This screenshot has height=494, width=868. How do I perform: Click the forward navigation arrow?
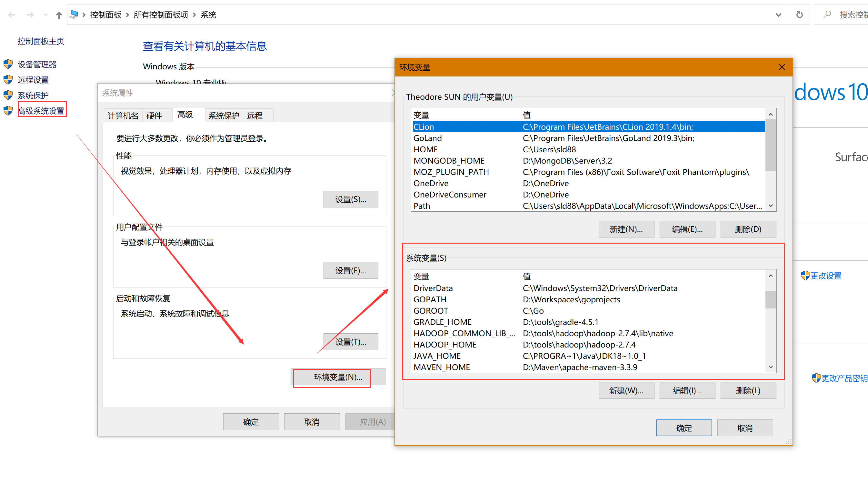[x=30, y=15]
